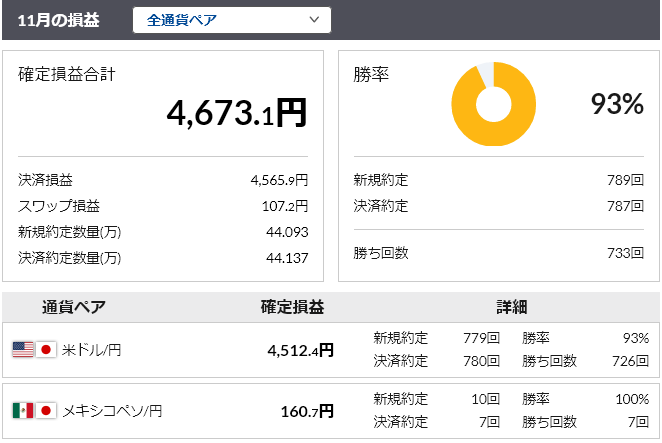Click the 4,512.4円 profit for USD/JPY
Image resolution: width=662 pixels, height=443 pixels.
tap(301, 351)
